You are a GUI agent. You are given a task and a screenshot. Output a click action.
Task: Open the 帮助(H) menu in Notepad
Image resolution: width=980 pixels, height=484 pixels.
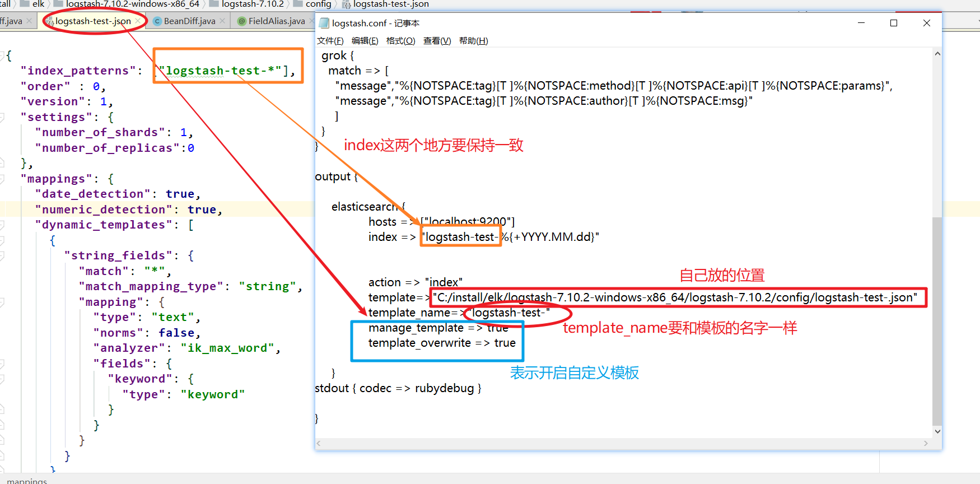click(x=473, y=41)
